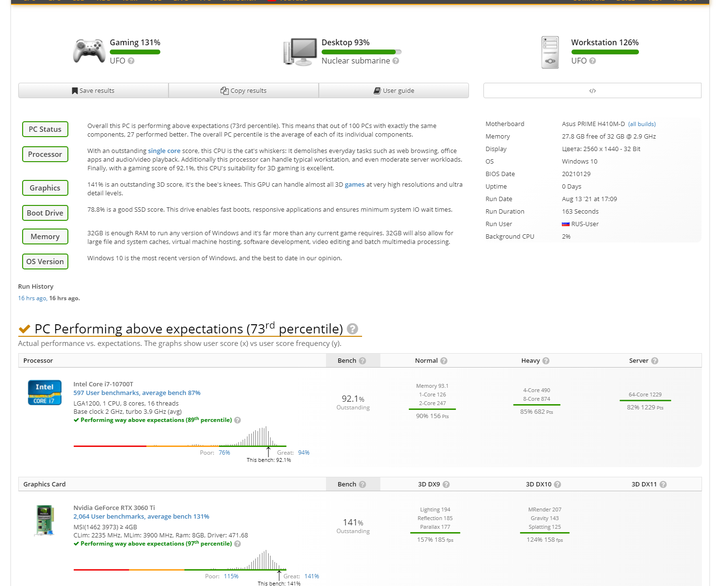Click the Workstation tower icon
Image resolution: width=728 pixels, height=586 pixels.
point(550,52)
